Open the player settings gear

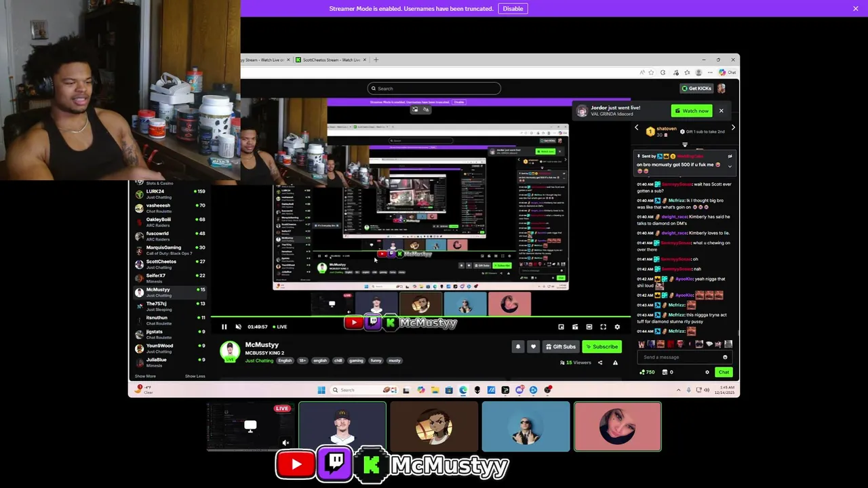tap(617, 327)
